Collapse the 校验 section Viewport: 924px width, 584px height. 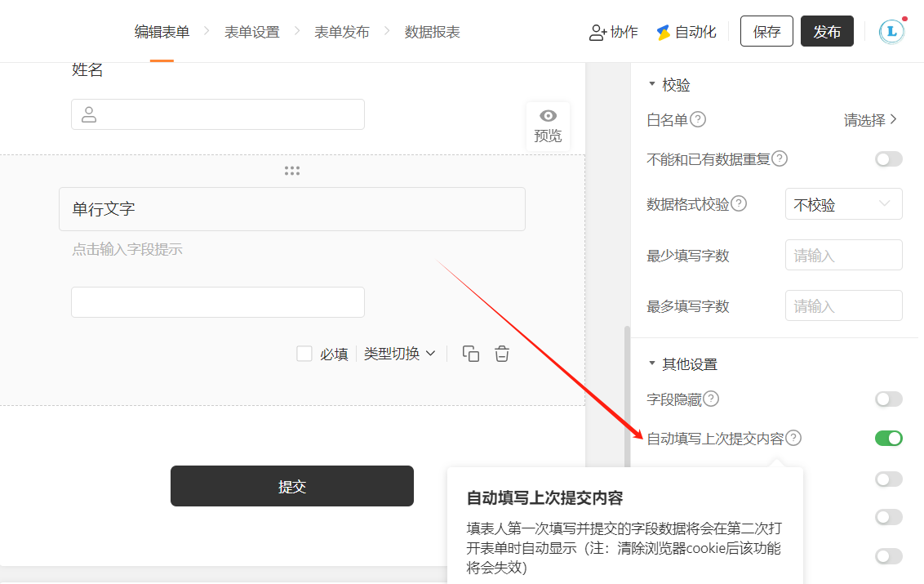pos(651,84)
